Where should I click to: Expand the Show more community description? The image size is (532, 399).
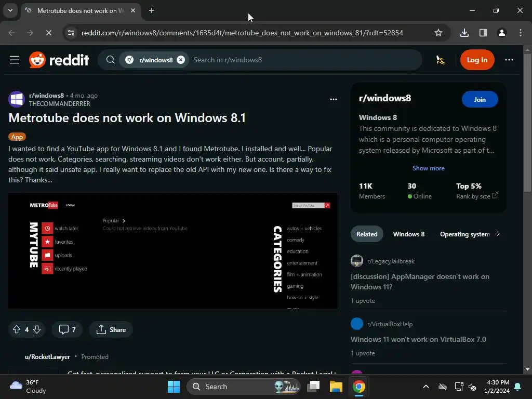coord(428,168)
